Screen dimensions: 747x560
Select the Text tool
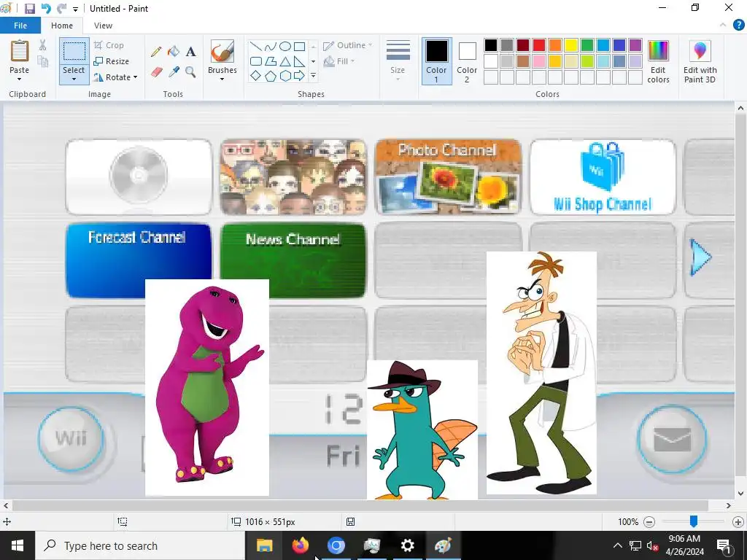click(190, 52)
